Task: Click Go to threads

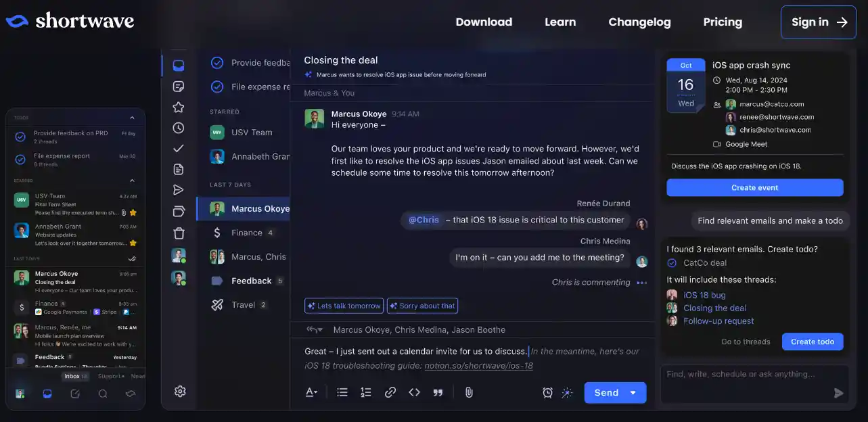Action: (746, 342)
